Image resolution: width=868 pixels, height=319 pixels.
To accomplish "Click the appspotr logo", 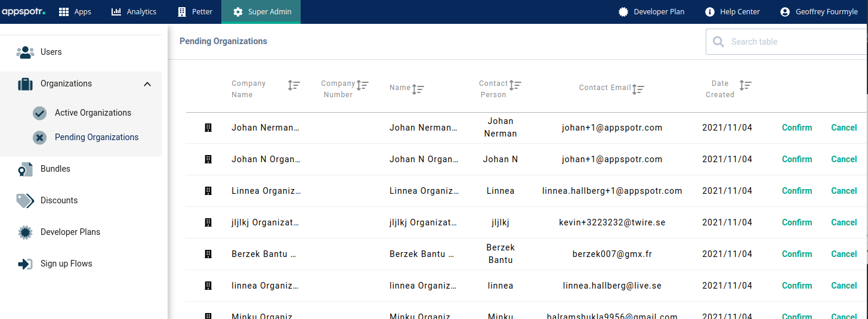I will [23, 11].
